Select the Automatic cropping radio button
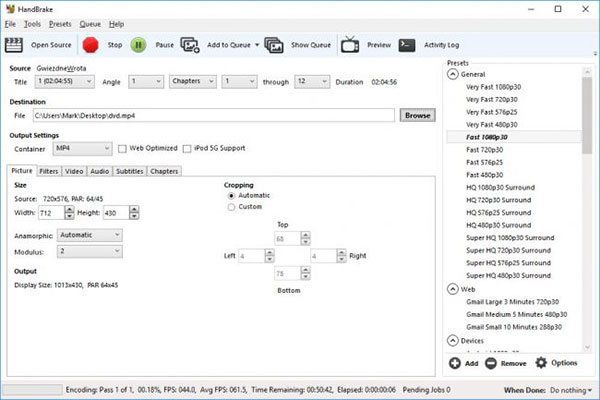Image resolution: width=600 pixels, height=400 pixels. 231,196
